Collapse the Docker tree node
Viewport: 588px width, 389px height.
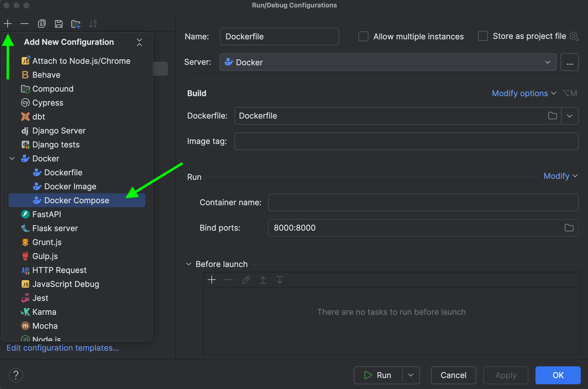click(11, 158)
